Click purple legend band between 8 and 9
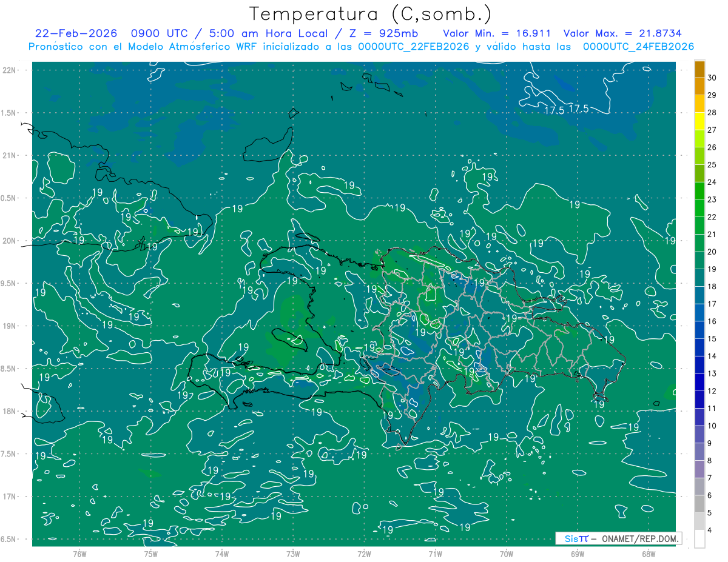Image resolution: width=728 pixels, height=562 pixels. [x=699, y=452]
